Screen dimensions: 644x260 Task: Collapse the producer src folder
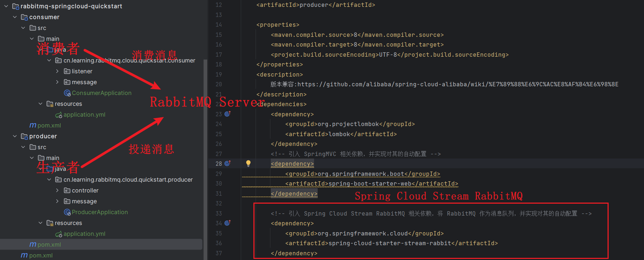23,147
